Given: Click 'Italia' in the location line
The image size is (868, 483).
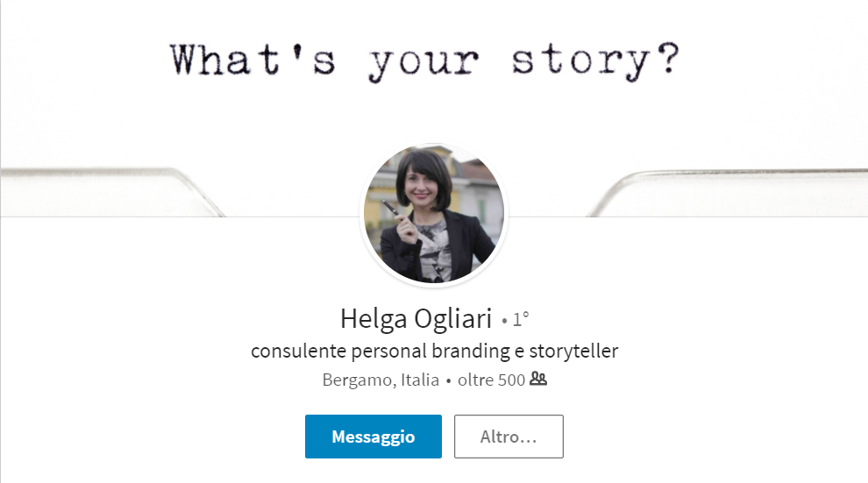Looking at the screenshot, I should coord(419,380).
